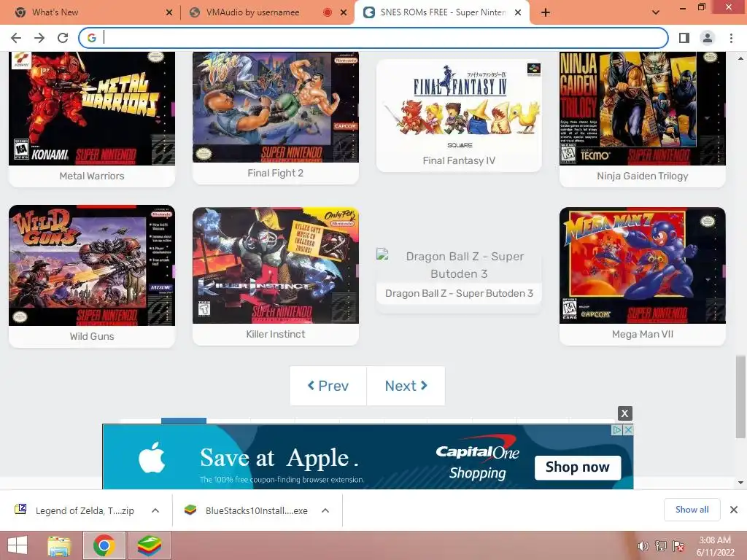Show all downloads
The image size is (747, 560).
(x=692, y=510)
